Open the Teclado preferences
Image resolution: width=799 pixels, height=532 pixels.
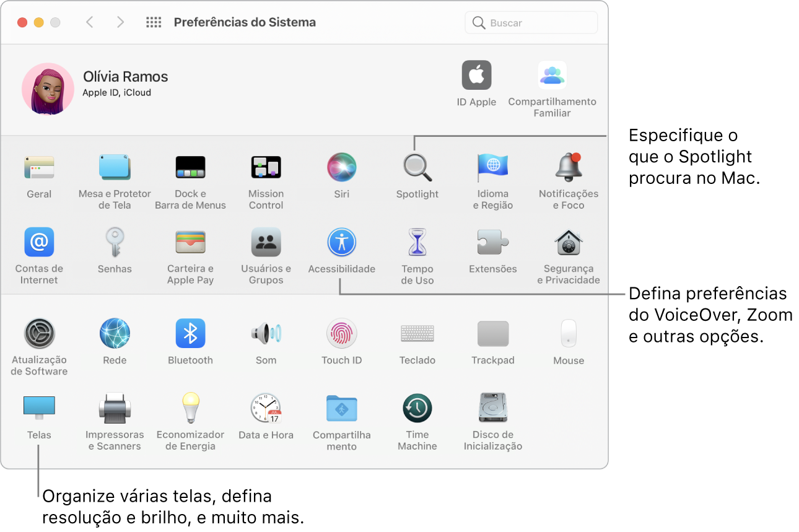(x=417, y=334)
